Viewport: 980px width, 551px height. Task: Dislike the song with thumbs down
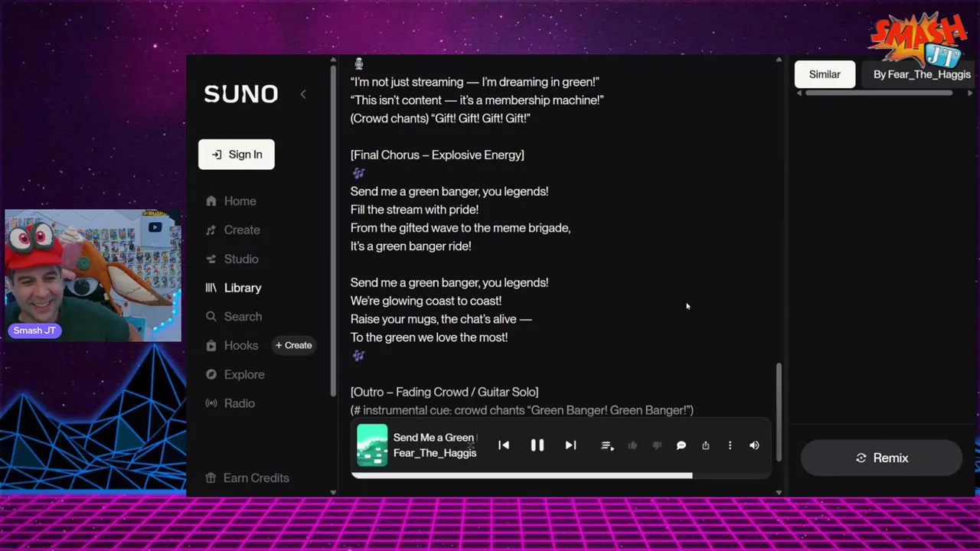tap(657, 445)
